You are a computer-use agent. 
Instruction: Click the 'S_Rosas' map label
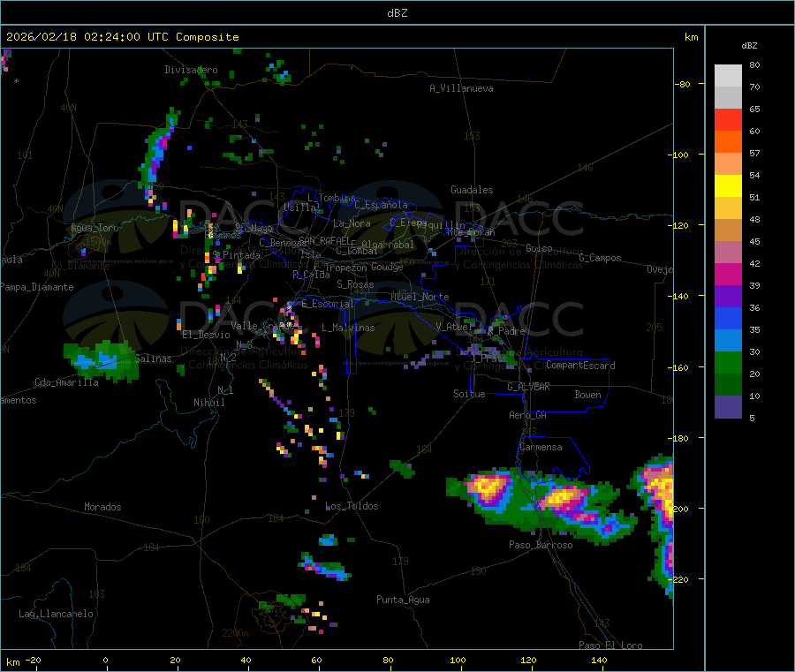[x=355, y=284]
